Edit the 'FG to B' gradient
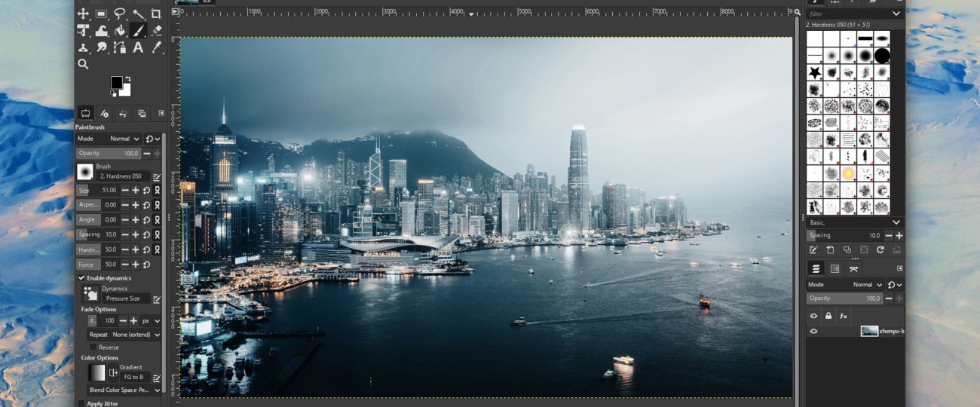 (157, 378)
